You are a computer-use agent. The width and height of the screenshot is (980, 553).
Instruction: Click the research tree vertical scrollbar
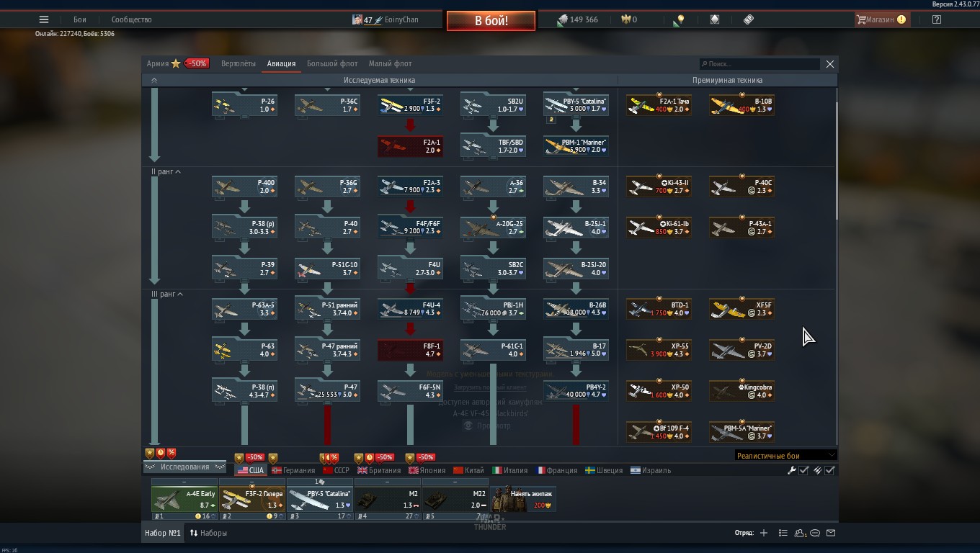click(x=837, y=161)
